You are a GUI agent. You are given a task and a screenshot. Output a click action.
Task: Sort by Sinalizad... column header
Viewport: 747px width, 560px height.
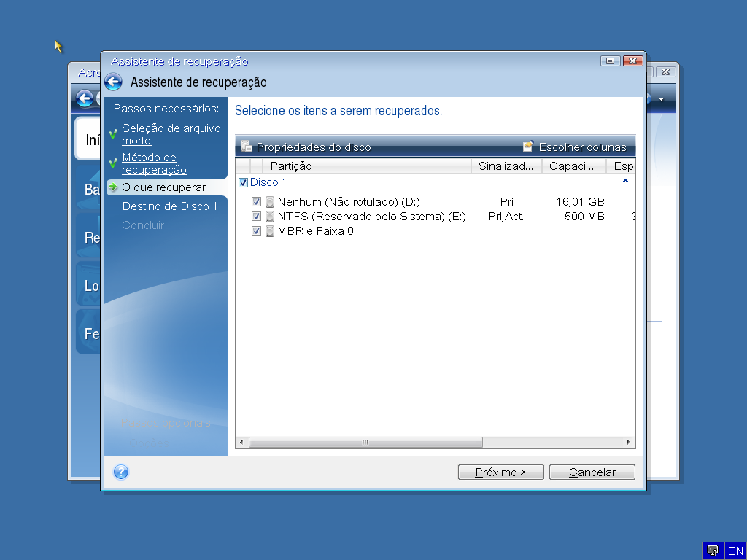click(x=506, y=166)
